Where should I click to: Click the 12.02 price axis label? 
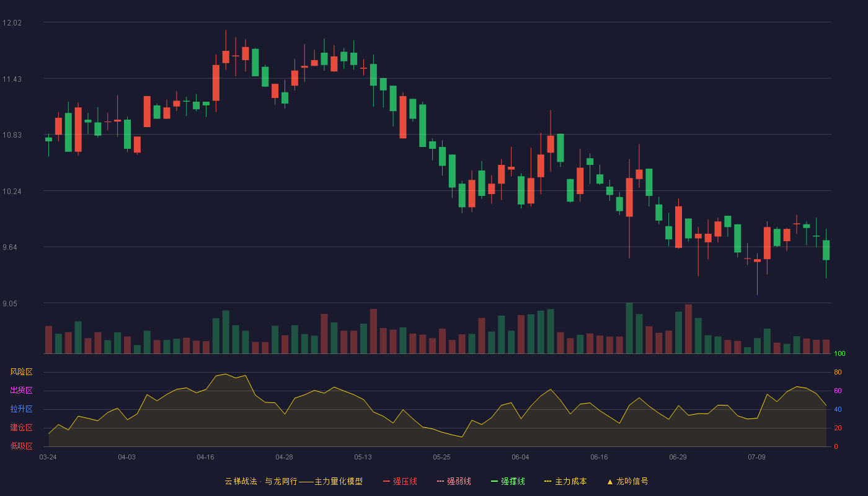click(12, 23)
